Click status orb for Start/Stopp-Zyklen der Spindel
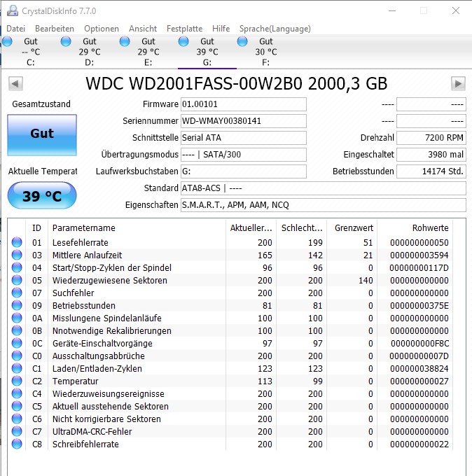The width and height of the screenshot is (472, 476). click(x=17, y=267)
